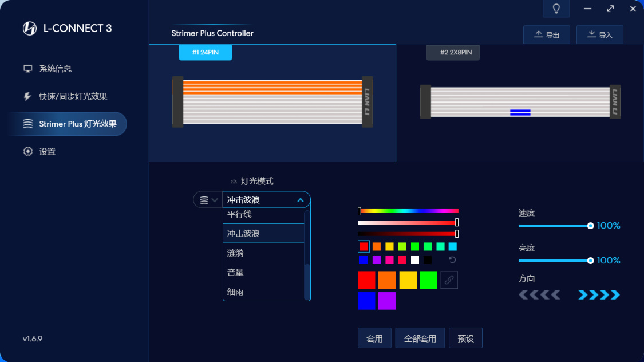The height and width of the screenshot is (362, 644).
Task: Click the 2x8-pin cable preview image
Action: click(520, 102)
